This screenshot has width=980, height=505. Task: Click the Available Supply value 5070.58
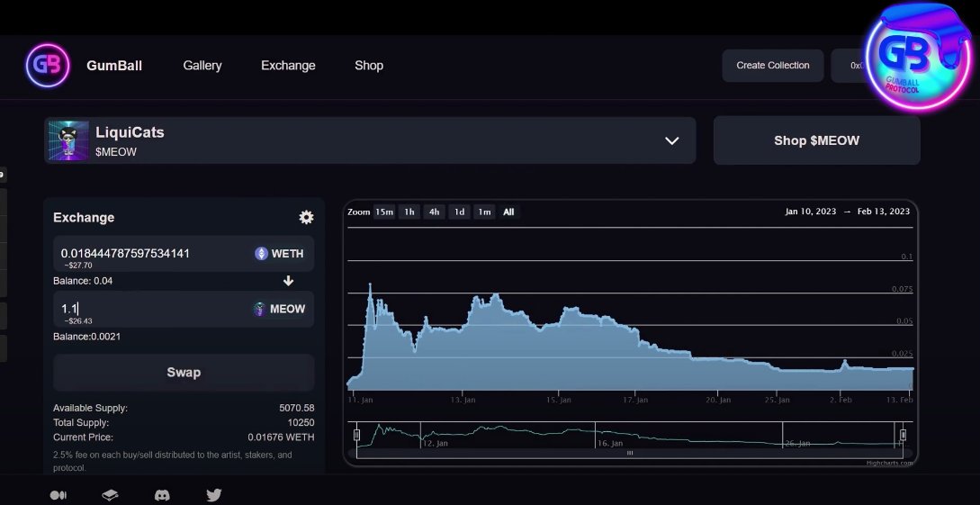pyautogui.click(x=297, y=408)
